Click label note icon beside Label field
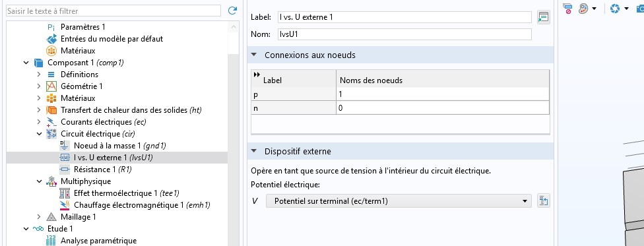Screen dimensions: 644x246 point(544,17)
